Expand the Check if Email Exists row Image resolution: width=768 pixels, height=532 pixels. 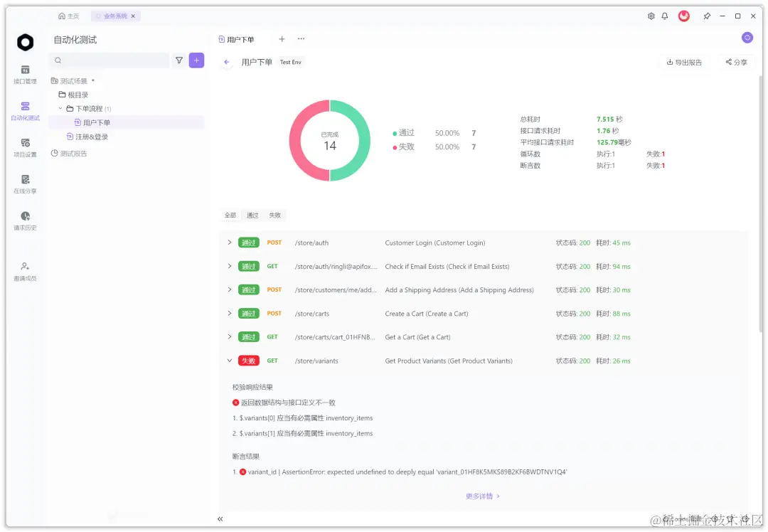pos(229,266)
